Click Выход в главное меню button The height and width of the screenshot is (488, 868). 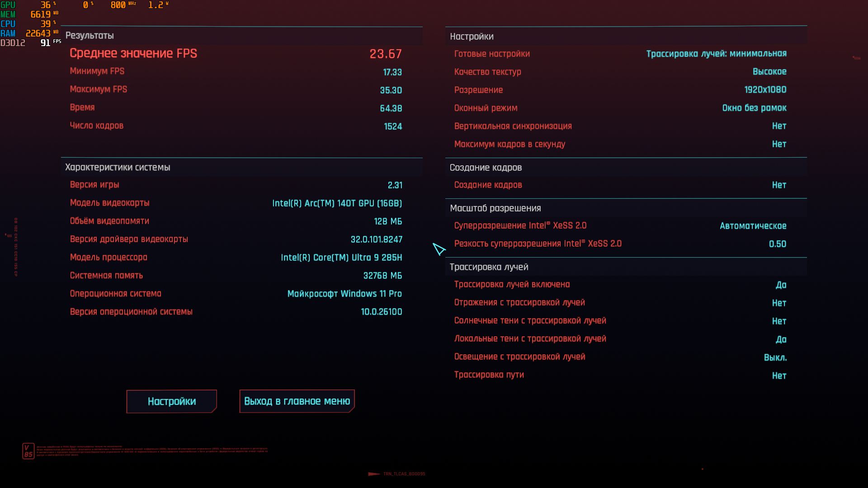[297, 401]
